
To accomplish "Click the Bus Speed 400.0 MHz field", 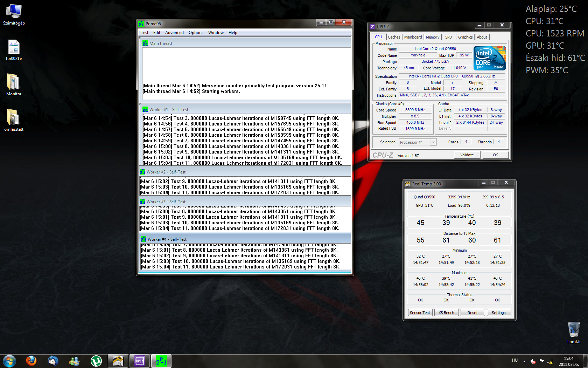I will tap(415, 123).
